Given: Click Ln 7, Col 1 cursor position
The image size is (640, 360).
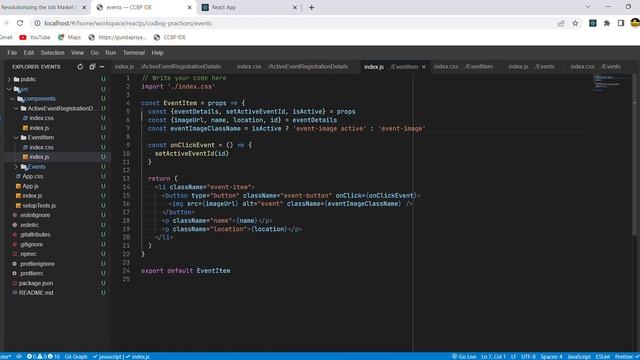Looking at the screenshot, I should tap(493, 357).
